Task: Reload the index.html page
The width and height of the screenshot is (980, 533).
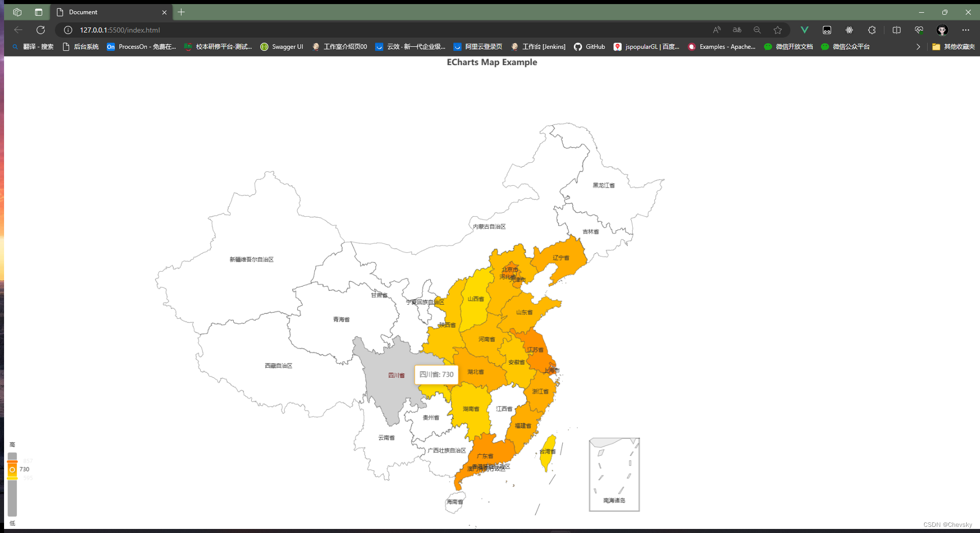Action: (x=41, y=29)
